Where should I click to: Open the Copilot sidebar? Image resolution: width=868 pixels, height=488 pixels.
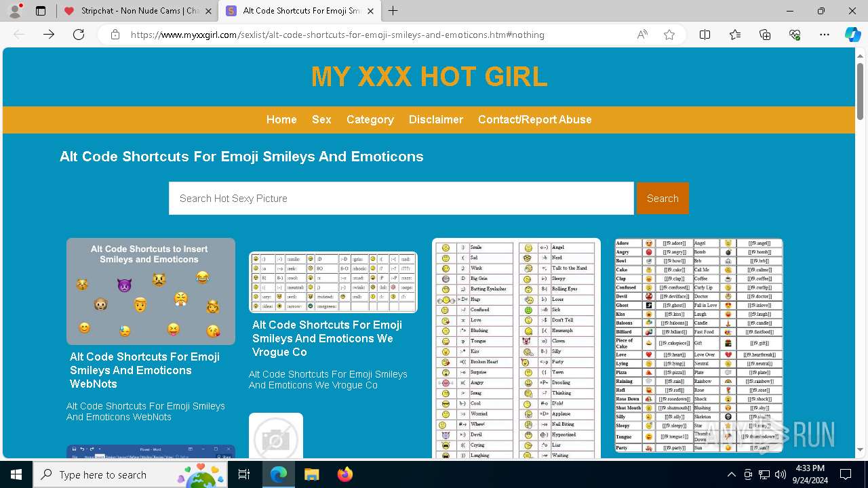point(852,35)
